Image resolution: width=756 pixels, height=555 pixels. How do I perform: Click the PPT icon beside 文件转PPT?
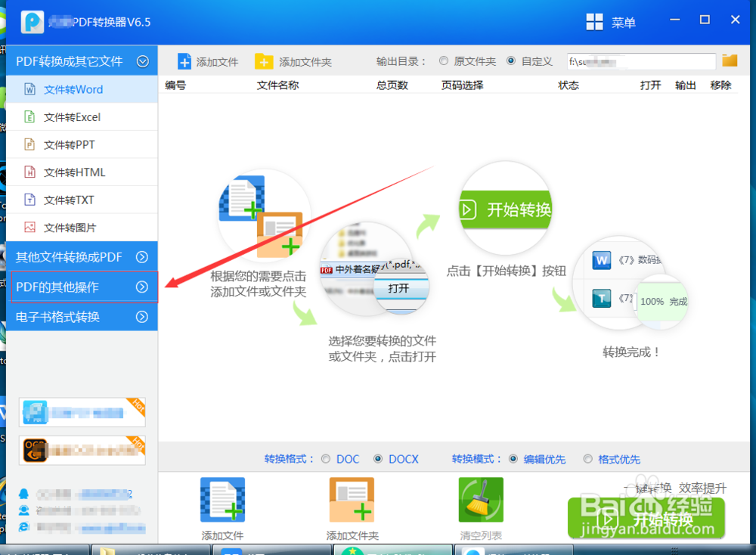(x=30, y=144)
